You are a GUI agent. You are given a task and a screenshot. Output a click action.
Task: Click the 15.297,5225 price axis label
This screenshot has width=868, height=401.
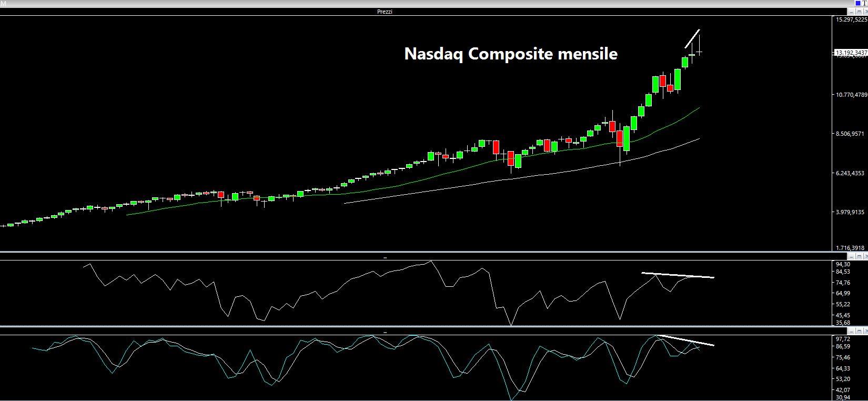point(851,19)
